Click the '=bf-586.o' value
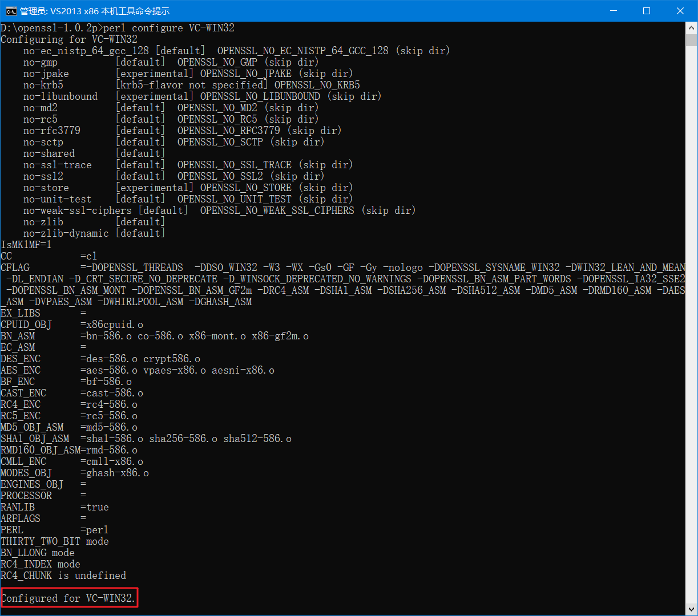Screen dimensions: 698x616 coord(106,382)
